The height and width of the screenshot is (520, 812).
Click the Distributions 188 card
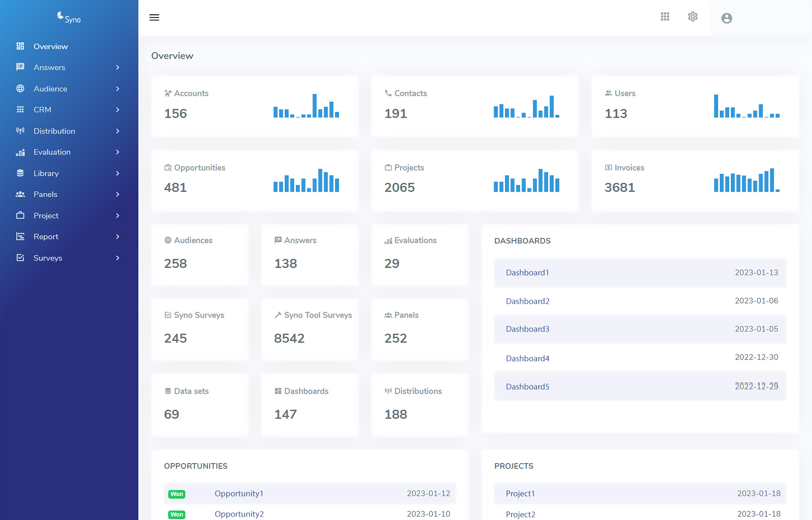pos(420,405)
